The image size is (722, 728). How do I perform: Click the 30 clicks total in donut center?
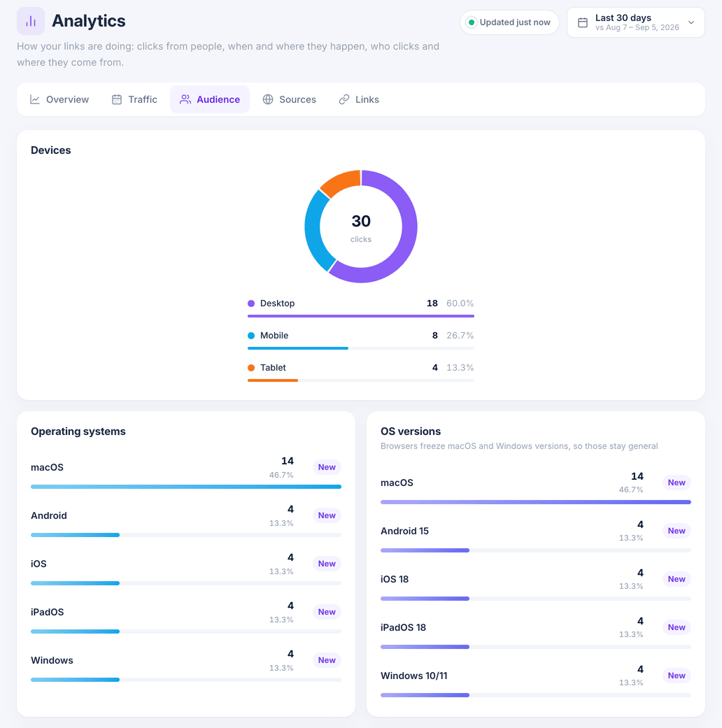[x=361, y=227]
